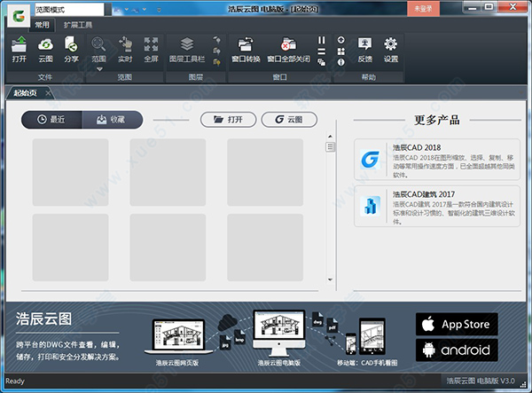Open the 反馈 feedback icon
This screenshot has width=532, height=393.
coord(364,50)
